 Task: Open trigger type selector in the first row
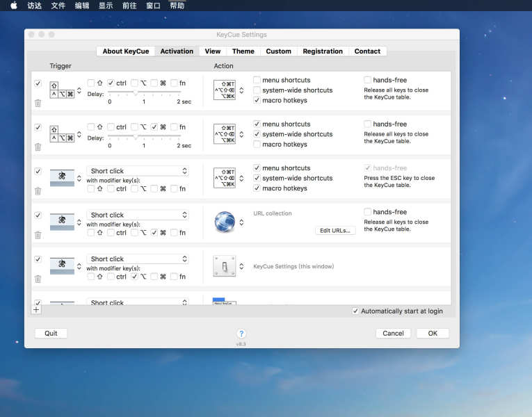(79, 90)
